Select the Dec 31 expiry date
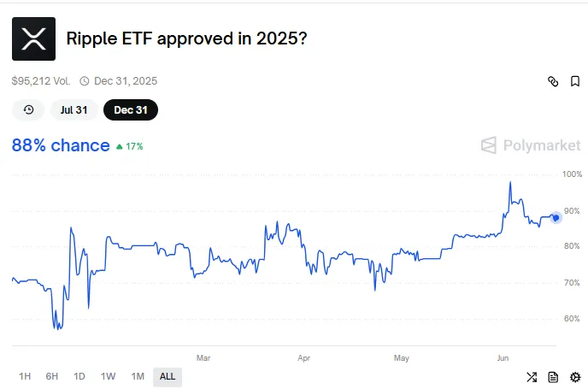 130,110
